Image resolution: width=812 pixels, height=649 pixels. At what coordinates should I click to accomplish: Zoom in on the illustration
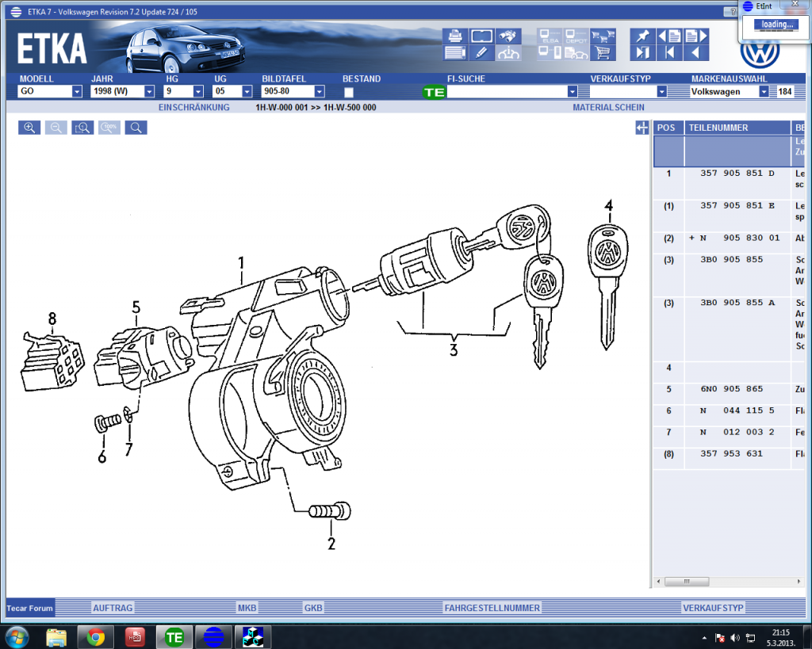[x=29, y=128]
